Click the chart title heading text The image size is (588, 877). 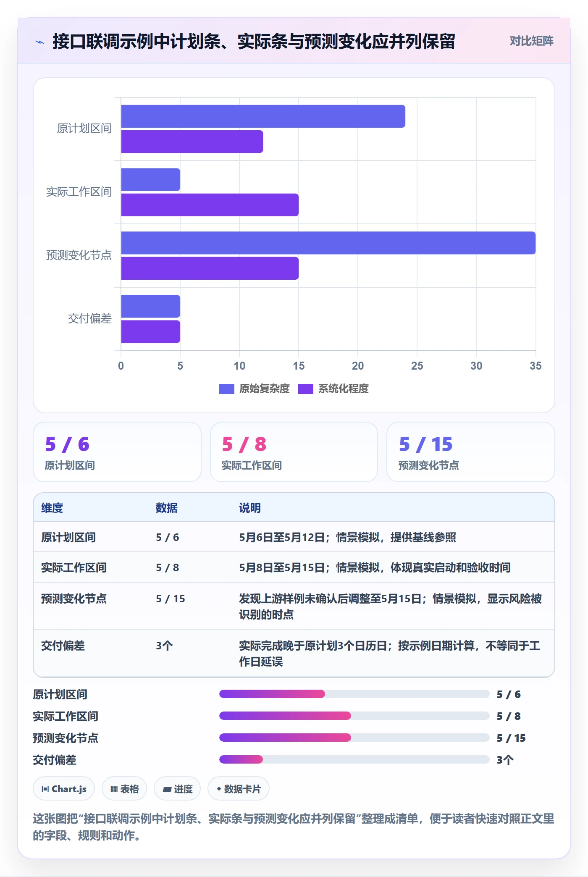[254, 42]
